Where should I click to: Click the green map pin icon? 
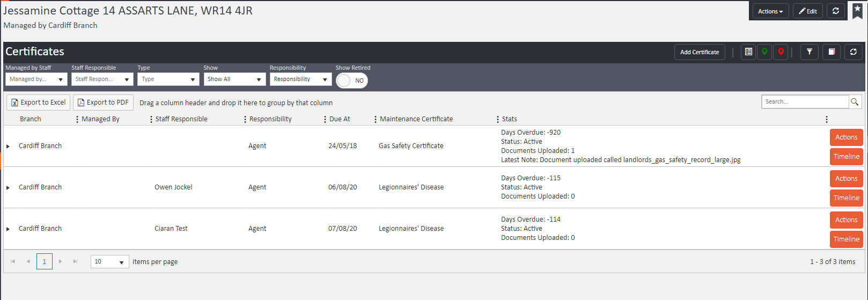tap(764, 52)
